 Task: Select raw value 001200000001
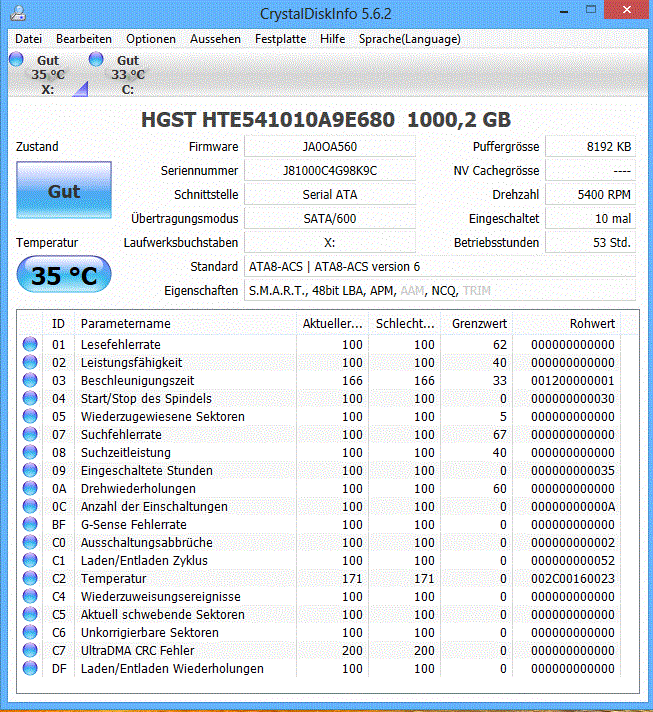[x=573, y=381]
